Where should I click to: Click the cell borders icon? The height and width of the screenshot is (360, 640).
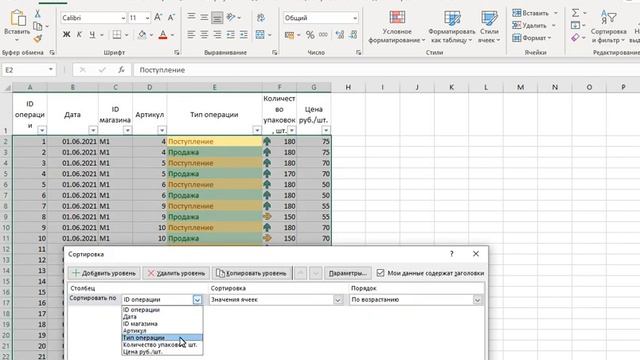(117, 35)
